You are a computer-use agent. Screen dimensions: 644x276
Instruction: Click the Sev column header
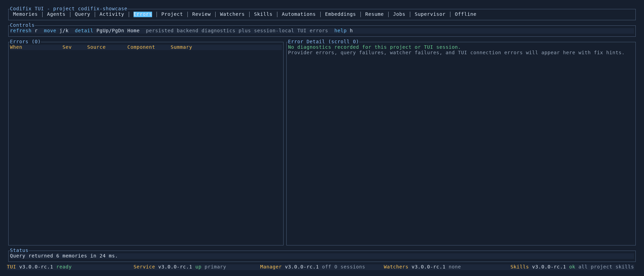tap(67, 47)
